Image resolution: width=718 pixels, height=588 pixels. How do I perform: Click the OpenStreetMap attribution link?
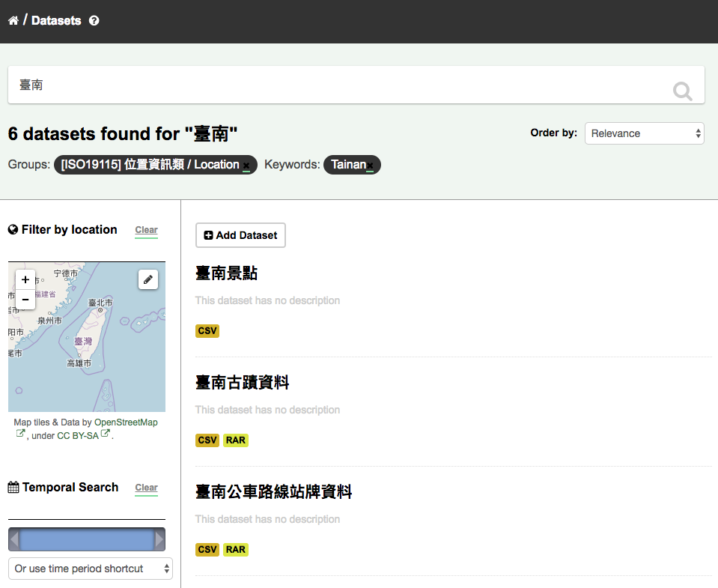126,422
